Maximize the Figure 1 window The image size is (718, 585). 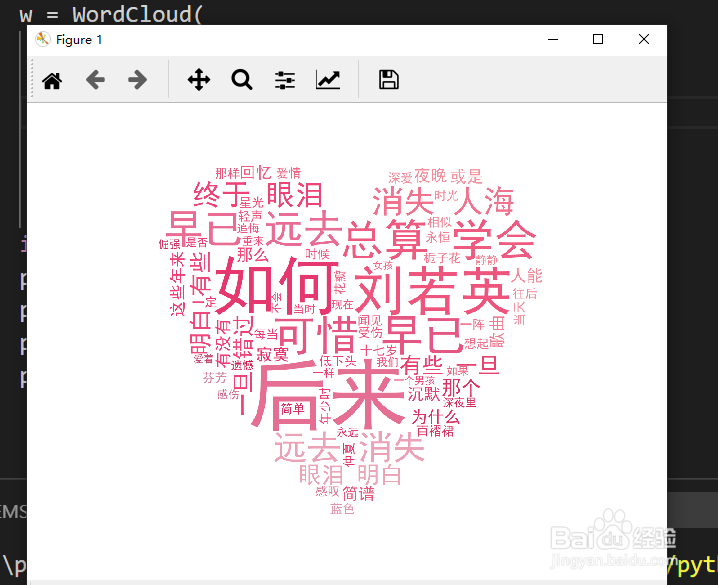click(x=598, y=39)
